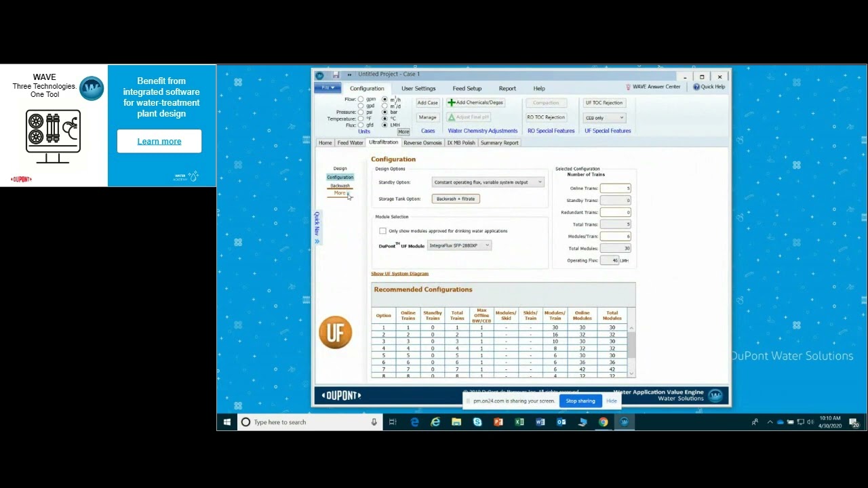The width and height of the screenshot is (868, 488).
Task: Switch to the IX MB Polish tab
Action: [461, 143]
